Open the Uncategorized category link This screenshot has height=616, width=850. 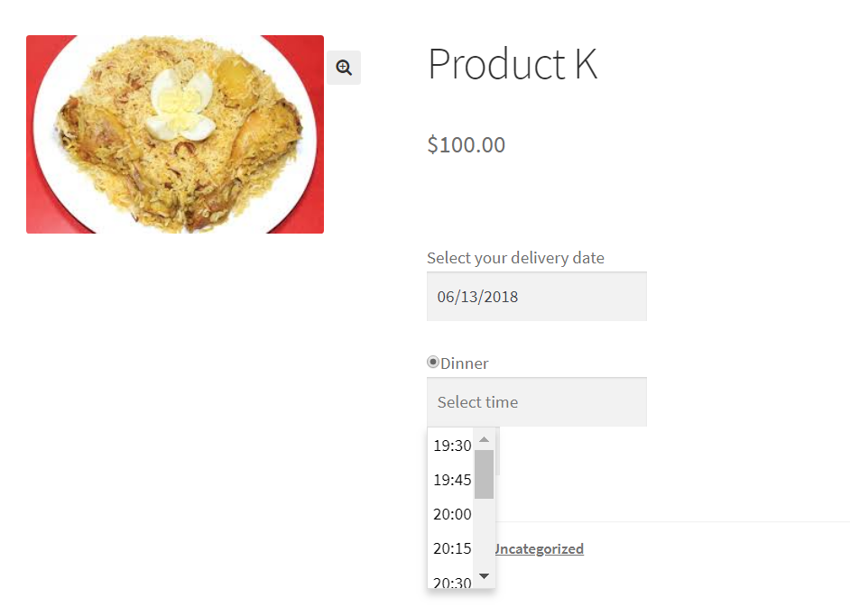[x=540, y=549]
